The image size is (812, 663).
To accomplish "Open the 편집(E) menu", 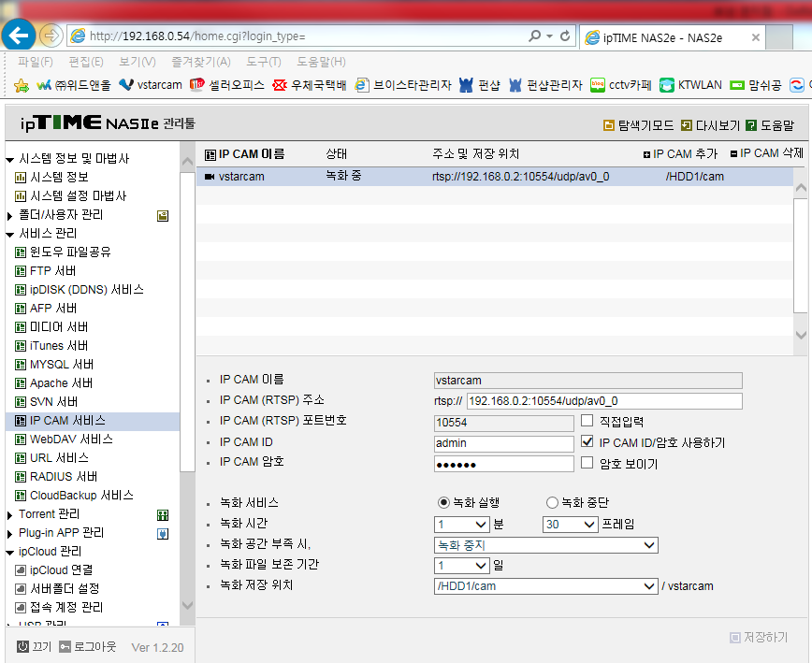I will 86,62.
